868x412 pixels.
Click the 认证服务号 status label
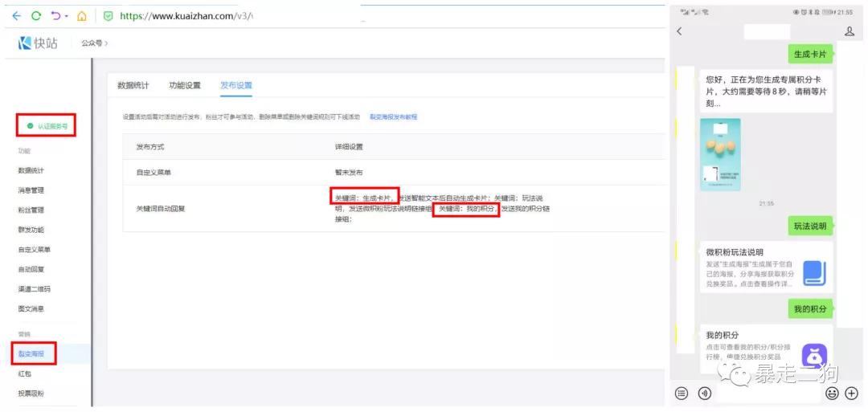coord(47,126)
